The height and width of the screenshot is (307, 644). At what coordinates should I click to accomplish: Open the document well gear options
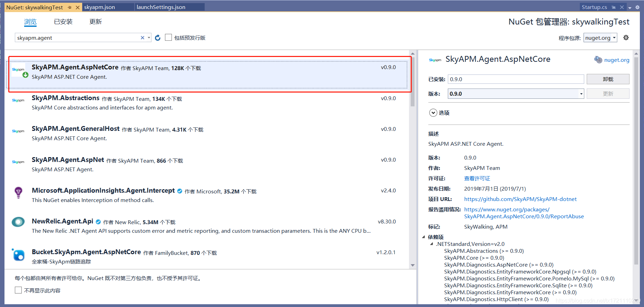[x=637, y=7]
